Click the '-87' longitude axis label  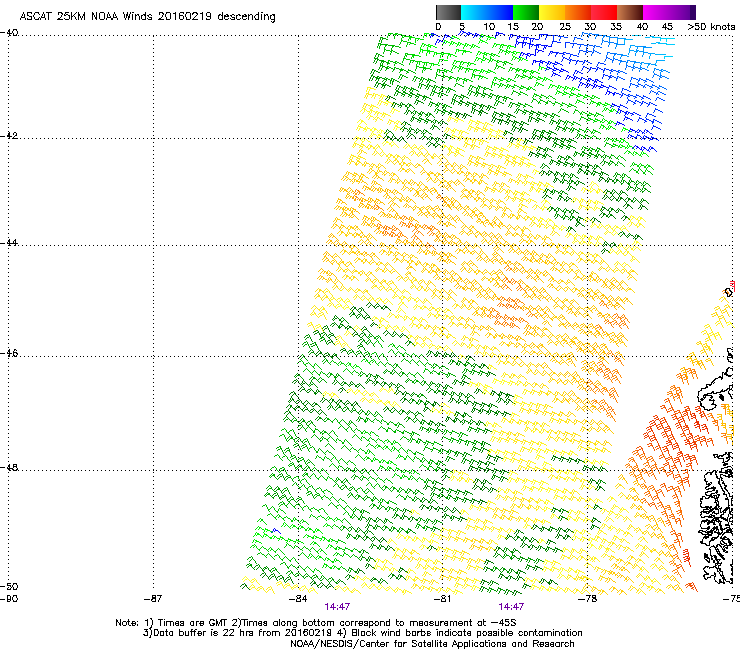point(153,599)
